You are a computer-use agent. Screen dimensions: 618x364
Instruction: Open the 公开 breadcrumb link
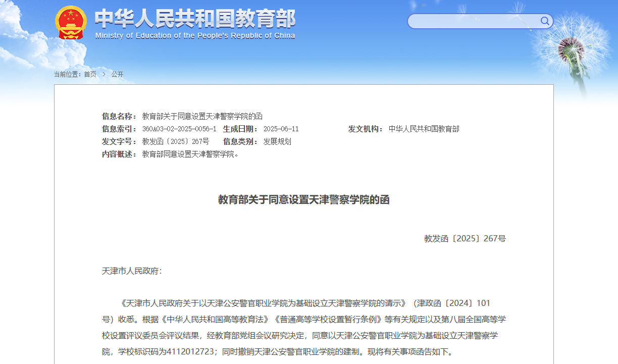click(x=118, y=74)
